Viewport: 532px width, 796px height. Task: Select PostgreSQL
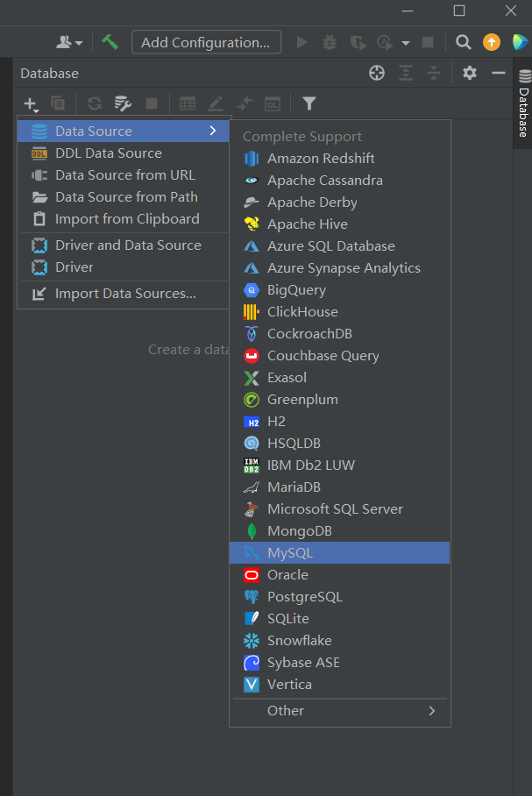point(339,596)
